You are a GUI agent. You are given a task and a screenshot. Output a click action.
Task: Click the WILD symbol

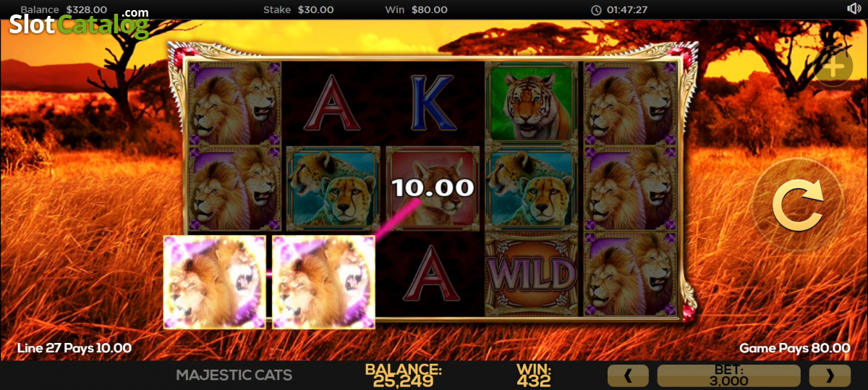(x=532, y=275)
